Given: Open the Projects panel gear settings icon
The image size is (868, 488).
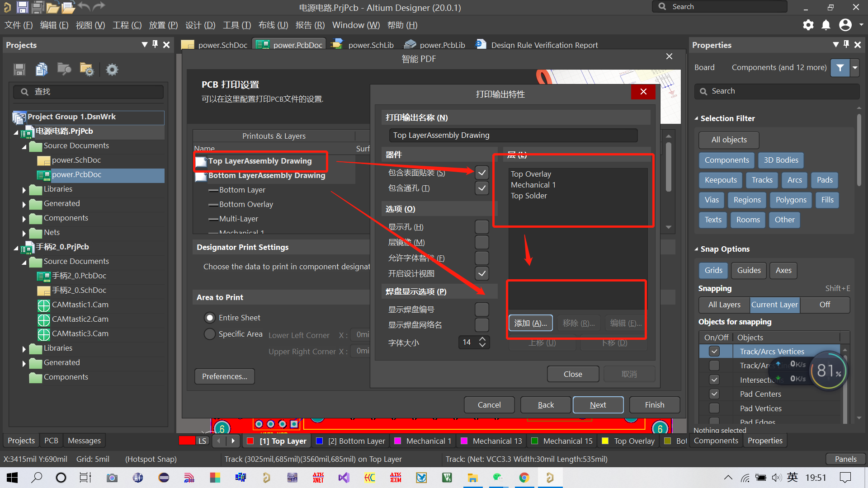Looking at the screenshot, I should [x=112, y=70].
